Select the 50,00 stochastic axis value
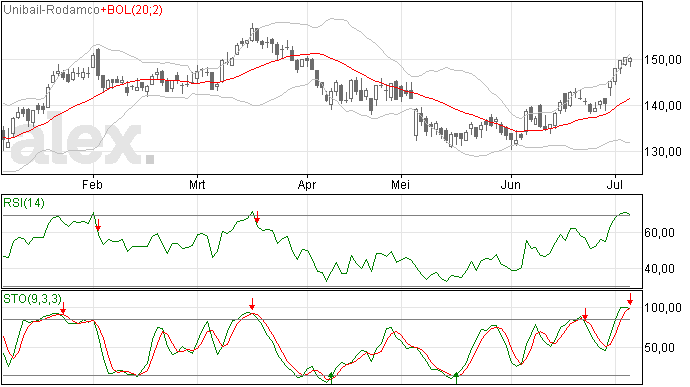The height and width of the screenshot is (387, 690). coord(659,348)
